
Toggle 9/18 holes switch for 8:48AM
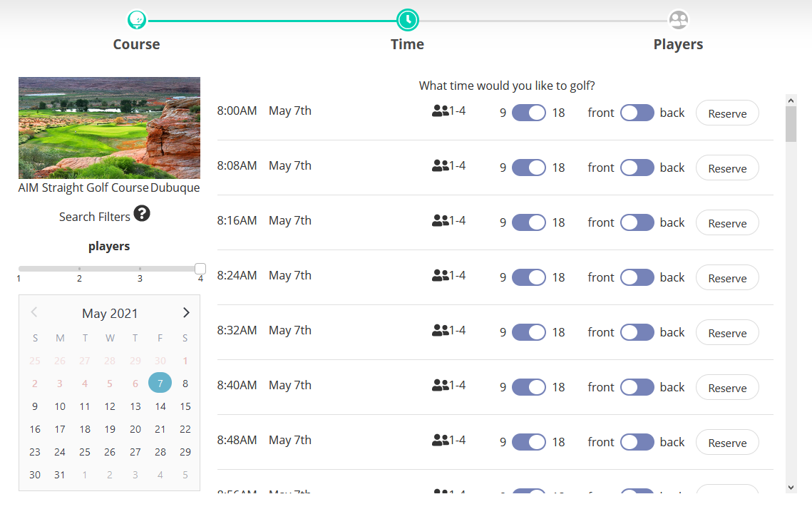tap(529, 442)
